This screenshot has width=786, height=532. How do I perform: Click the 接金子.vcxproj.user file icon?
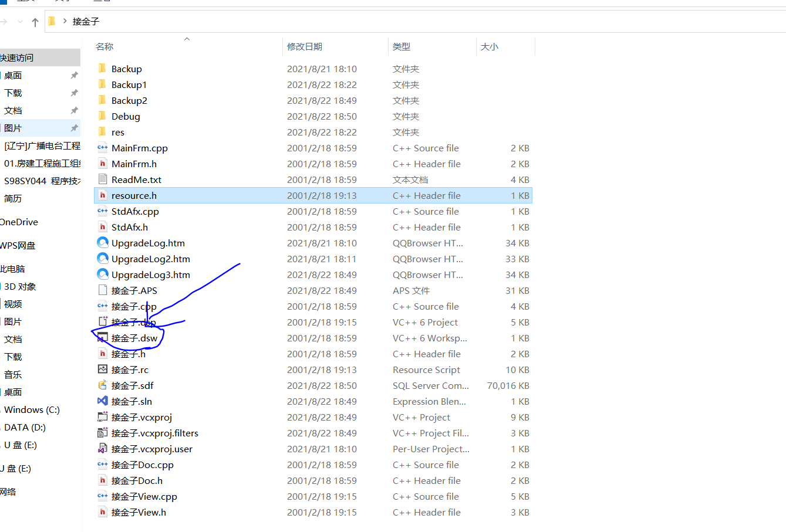click(102, 449)
